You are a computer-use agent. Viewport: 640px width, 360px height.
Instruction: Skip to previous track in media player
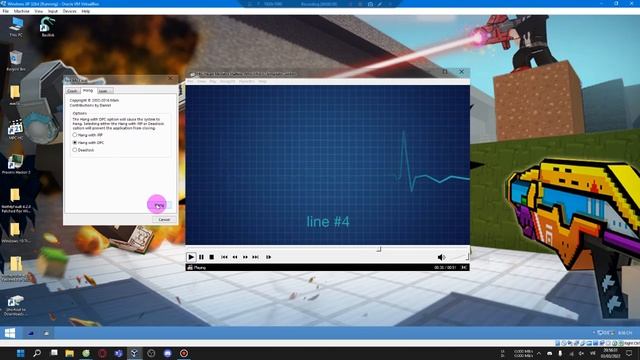point(224,257)
